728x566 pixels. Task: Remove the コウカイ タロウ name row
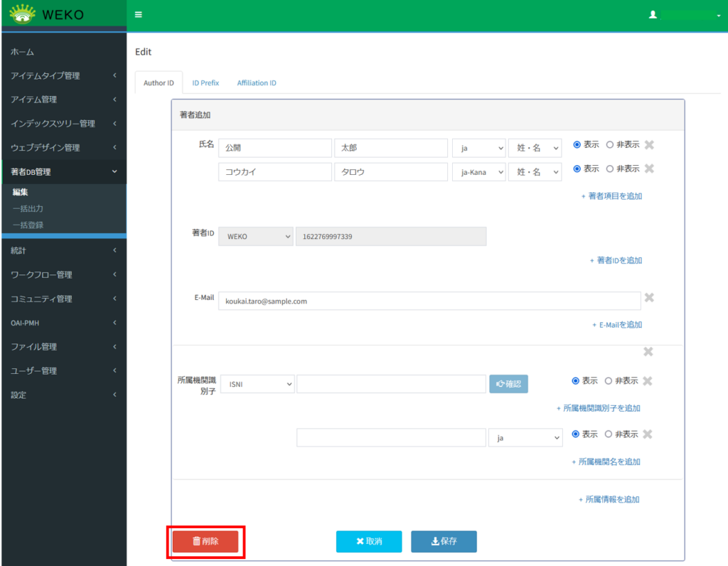(649, 169)
